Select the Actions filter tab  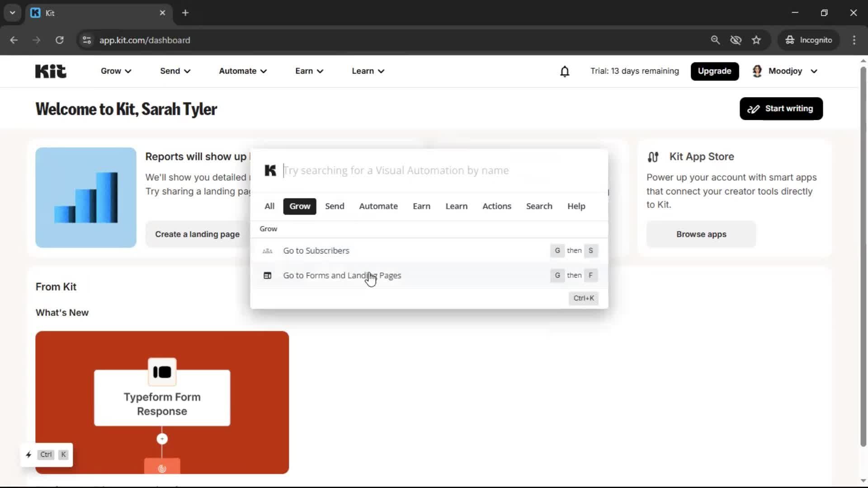[496, 206]
